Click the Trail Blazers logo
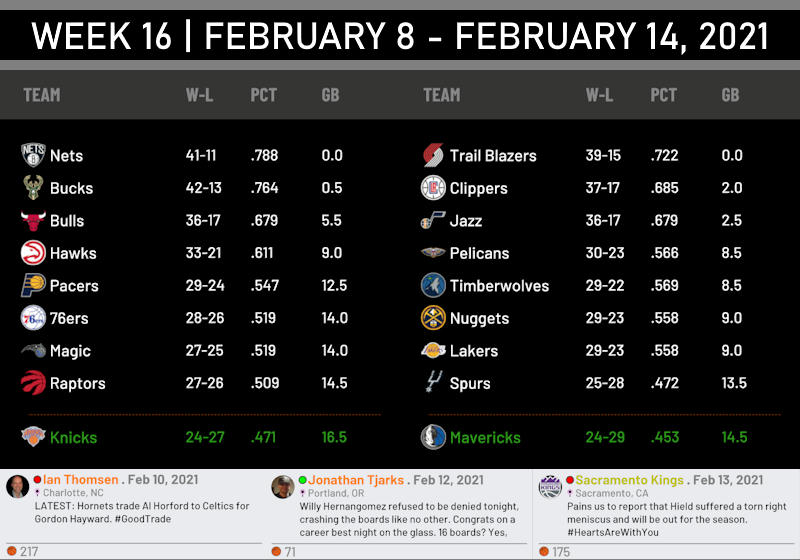 pyautogui.click(x=433, y=155)
